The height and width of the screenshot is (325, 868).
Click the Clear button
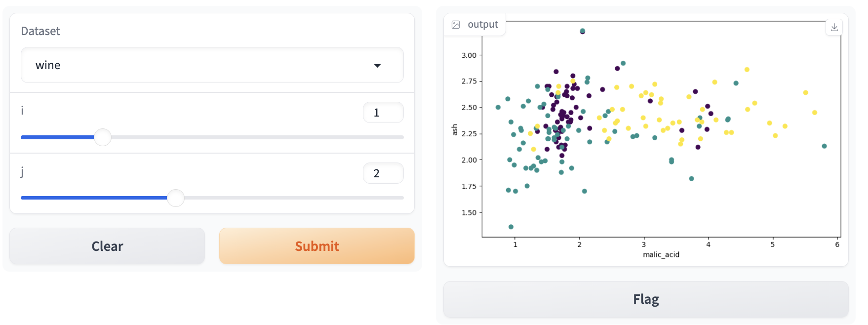coord(107,245)
